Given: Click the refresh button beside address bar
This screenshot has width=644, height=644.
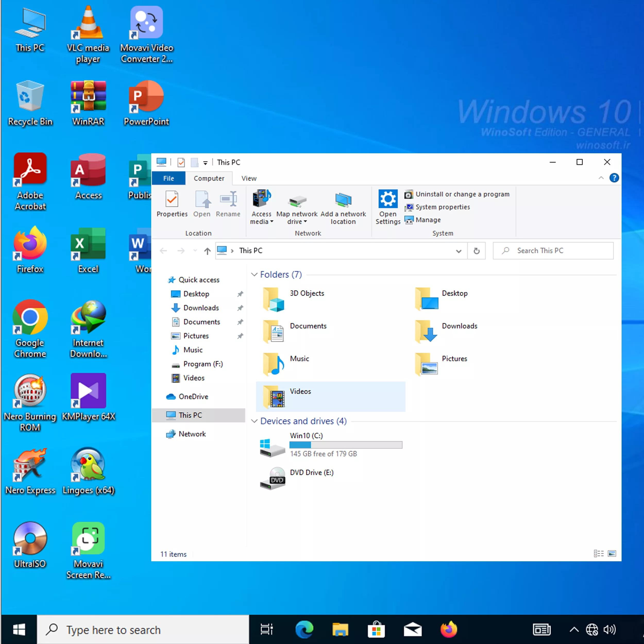Looking at the screenshot, I should point(476,251).
